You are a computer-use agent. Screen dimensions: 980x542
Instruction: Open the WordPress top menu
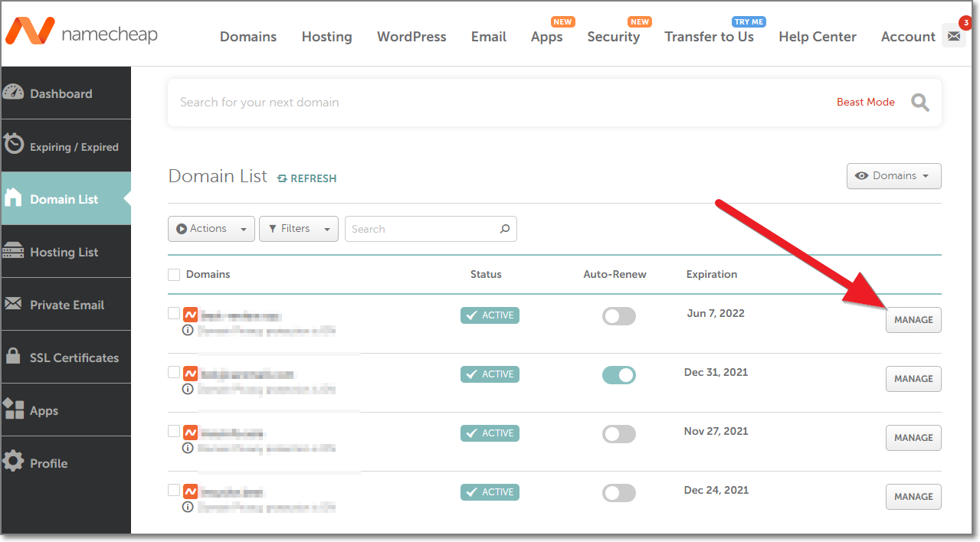[411, 37]
